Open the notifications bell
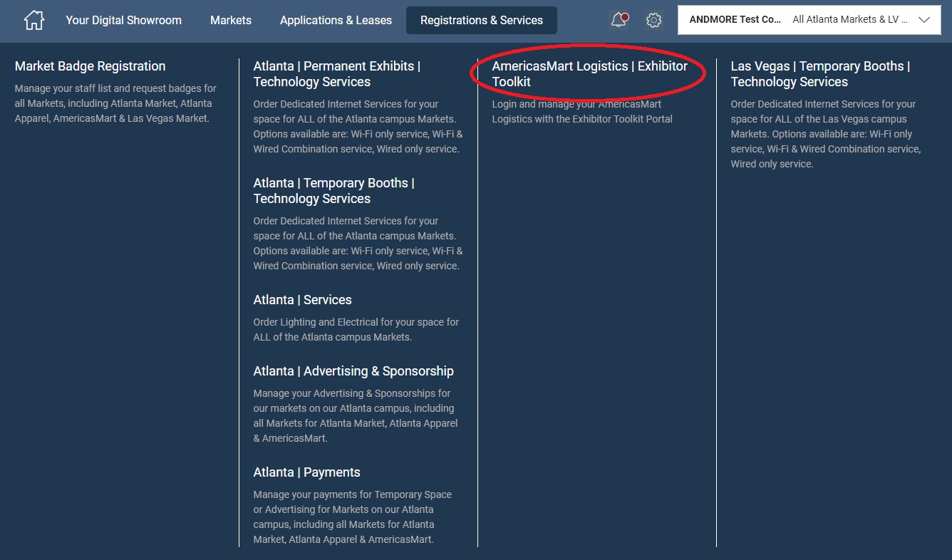Screen dimensions: 952x560 click(620, 20)
